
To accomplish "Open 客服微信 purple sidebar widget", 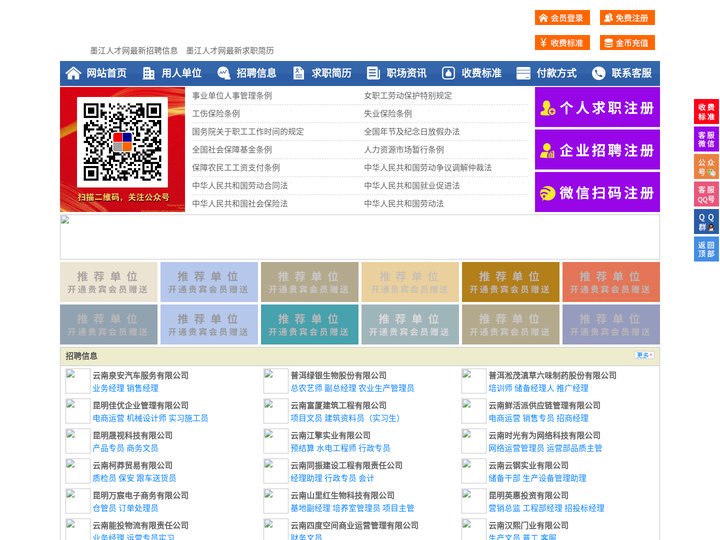I will point(706,139).
